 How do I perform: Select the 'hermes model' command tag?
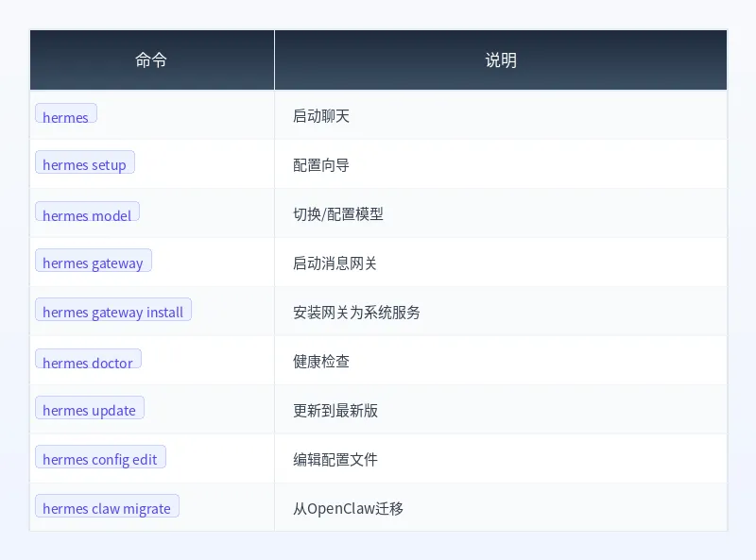[87, 212]
